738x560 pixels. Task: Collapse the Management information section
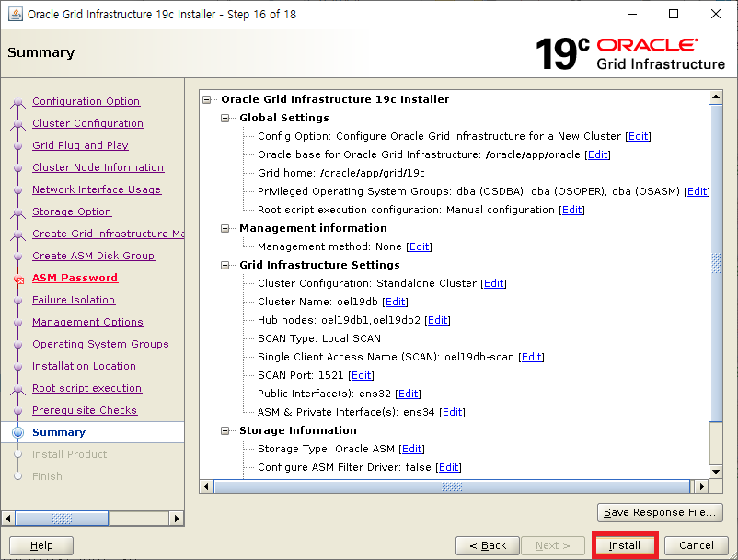225,229
